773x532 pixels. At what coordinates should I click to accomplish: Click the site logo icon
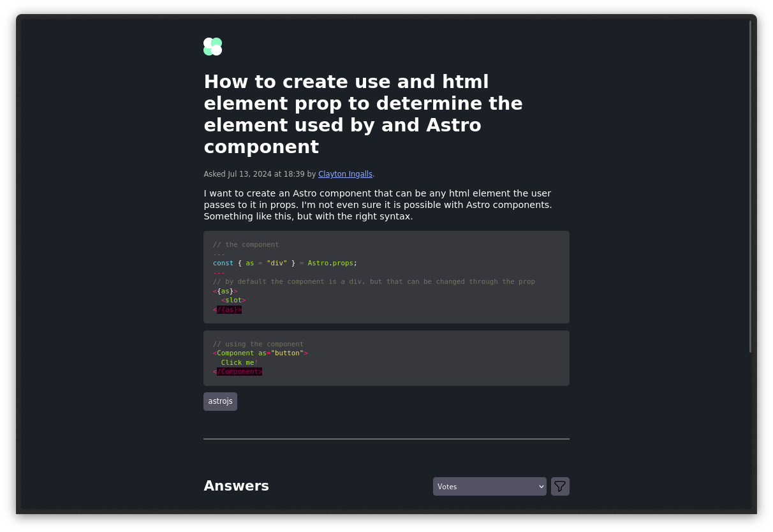(x=212, y=47)
